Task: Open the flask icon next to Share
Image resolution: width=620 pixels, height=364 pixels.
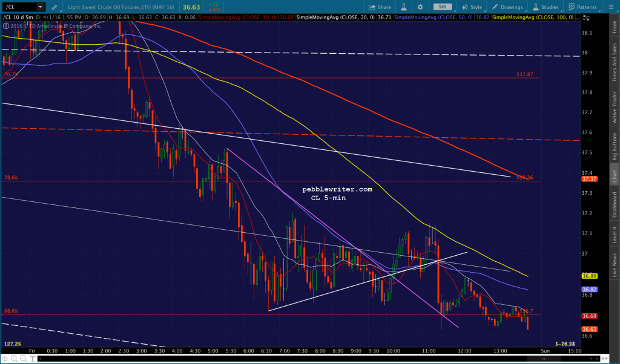Action: pyautogui.click(x=404, y=7)
